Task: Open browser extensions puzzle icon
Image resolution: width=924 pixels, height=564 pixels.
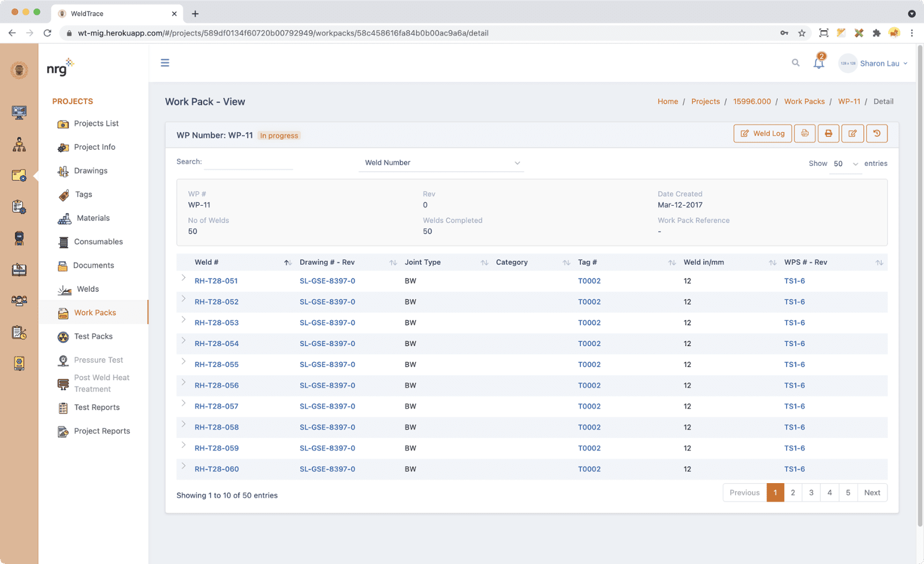Action: [x=876, y=33]
